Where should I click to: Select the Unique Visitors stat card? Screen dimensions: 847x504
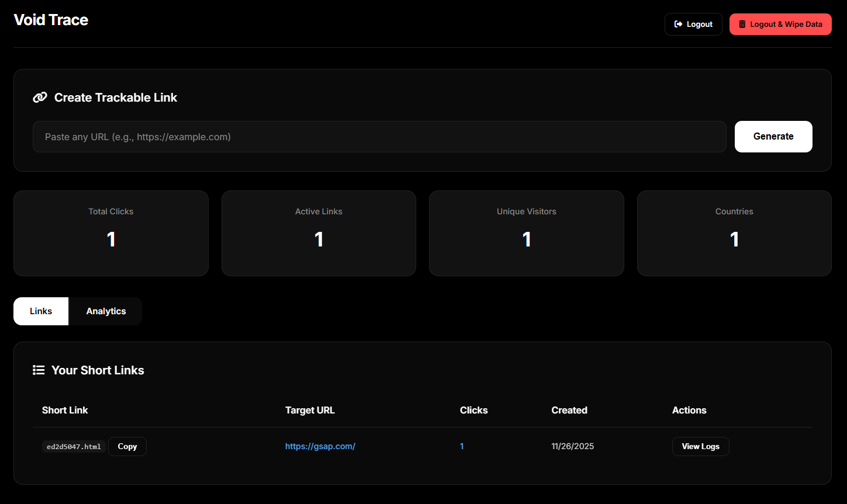coord(526,233)
